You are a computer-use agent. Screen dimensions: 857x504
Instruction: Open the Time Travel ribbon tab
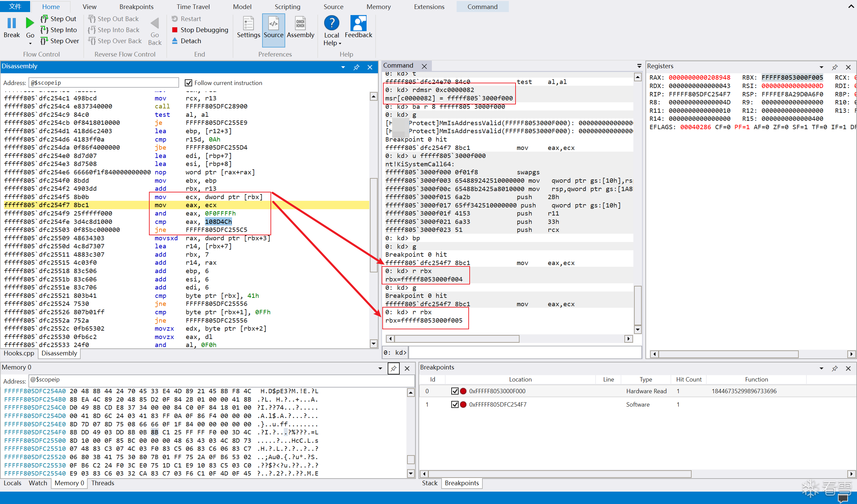point(193,7)
